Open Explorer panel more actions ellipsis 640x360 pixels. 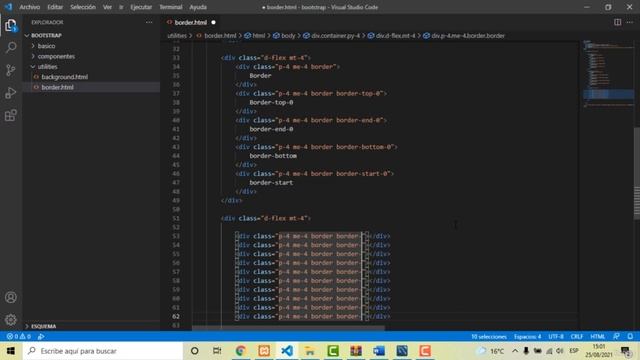click(149, 22)
